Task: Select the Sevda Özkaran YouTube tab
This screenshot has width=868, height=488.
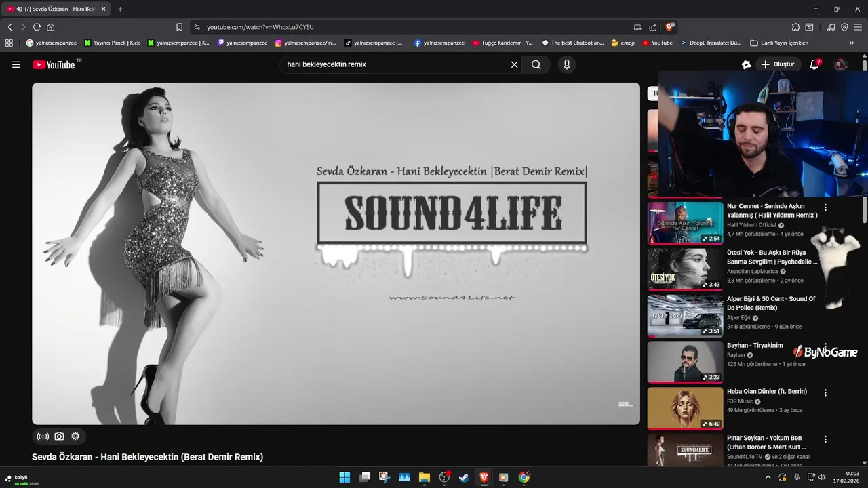Action: click(57, 9)
